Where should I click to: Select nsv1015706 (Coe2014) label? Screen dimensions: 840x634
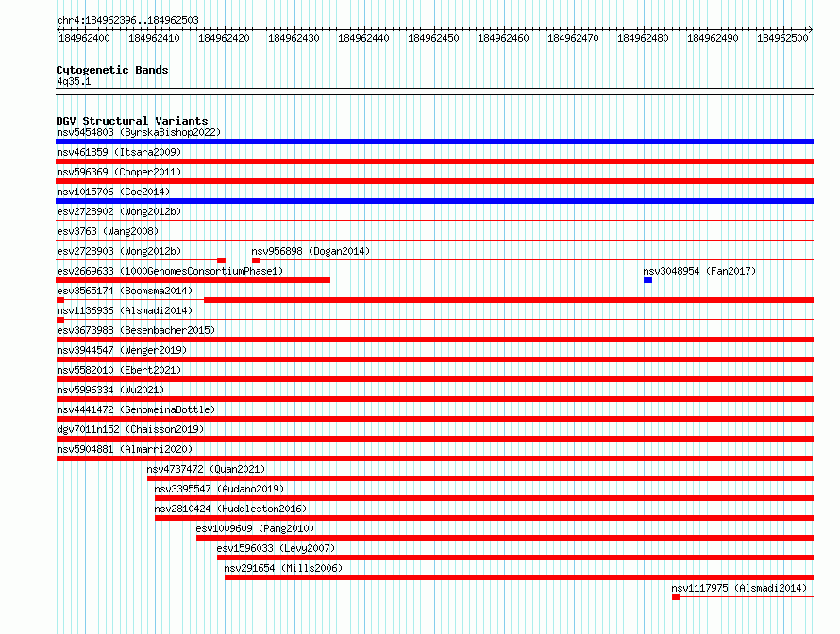click(113, 192)
